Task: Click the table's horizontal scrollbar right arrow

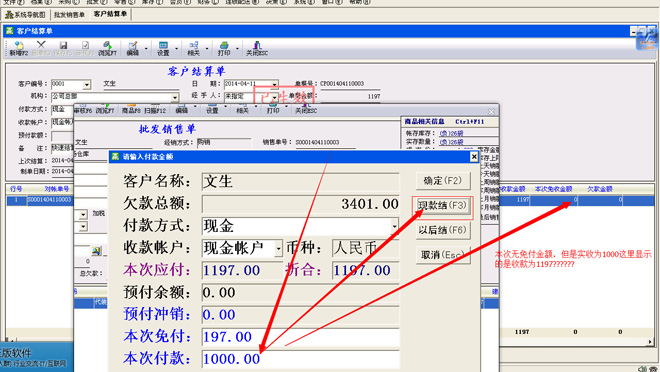Action: coord(650,342)
